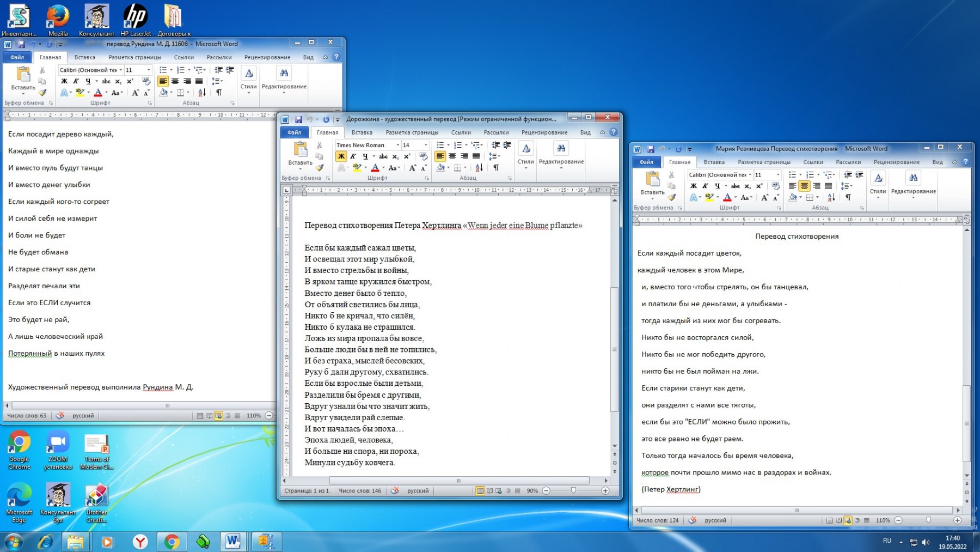Click zoom slider in Мария Ревнивцева status bar

coord(928,520)
